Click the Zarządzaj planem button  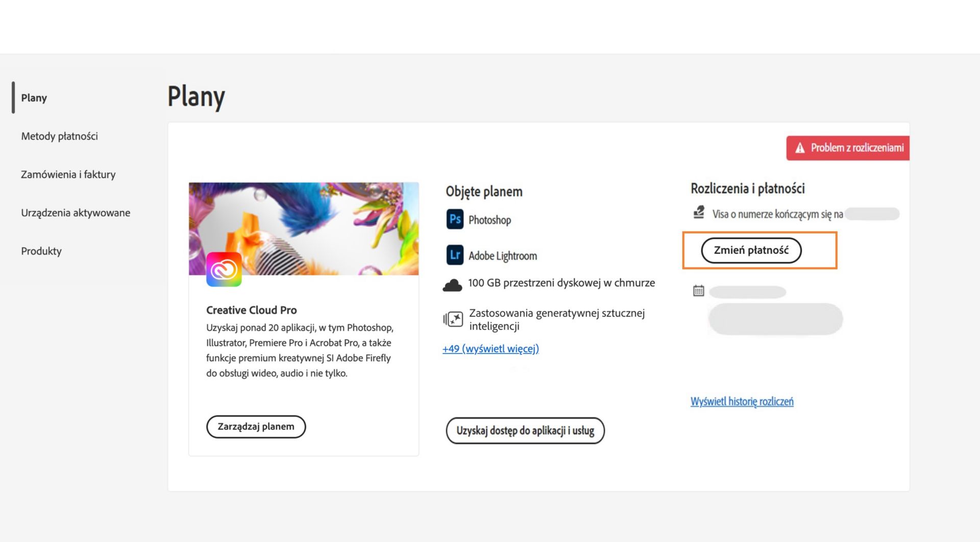[x=256, y=427]
